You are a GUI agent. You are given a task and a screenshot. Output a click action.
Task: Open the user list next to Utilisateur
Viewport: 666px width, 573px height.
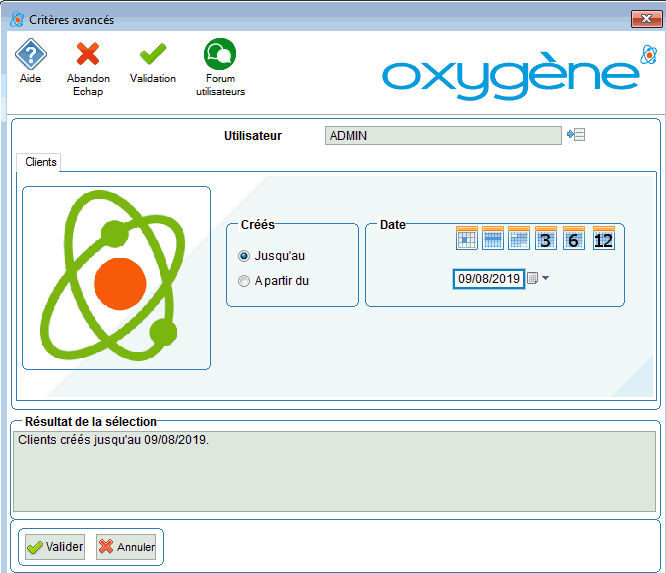coord(576,135)
